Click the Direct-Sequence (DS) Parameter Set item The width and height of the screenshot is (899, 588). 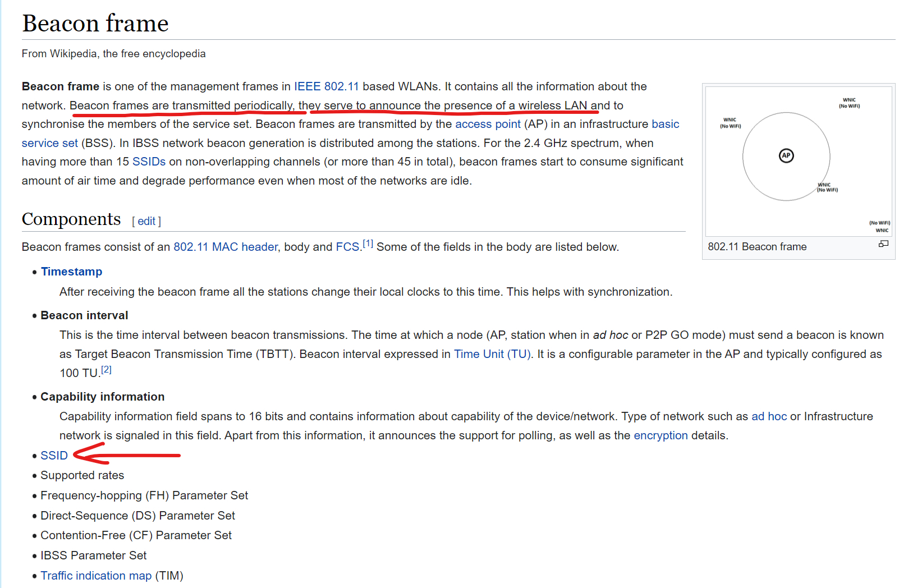tap(138, 516)
